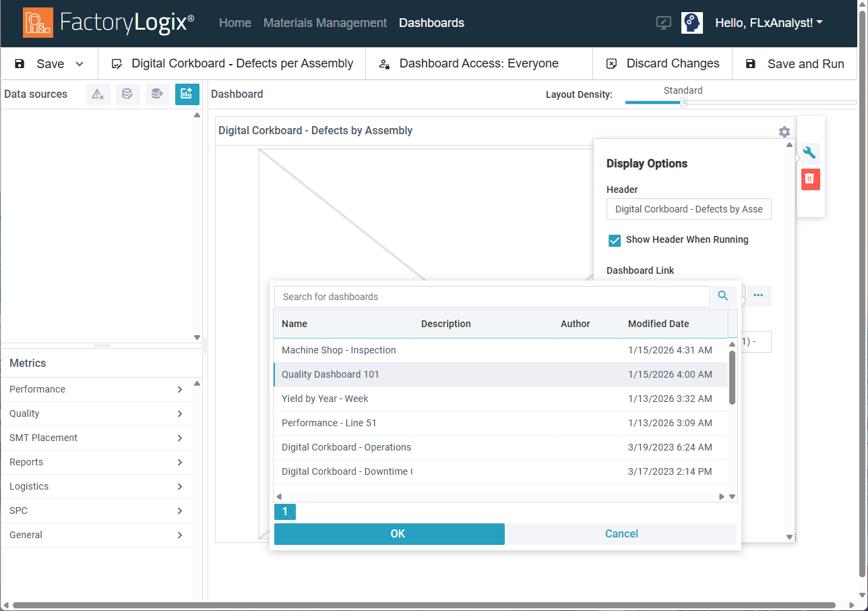The image size is (868, 611).
Task: Uncheck Show Header When Running
Action: 614,240
